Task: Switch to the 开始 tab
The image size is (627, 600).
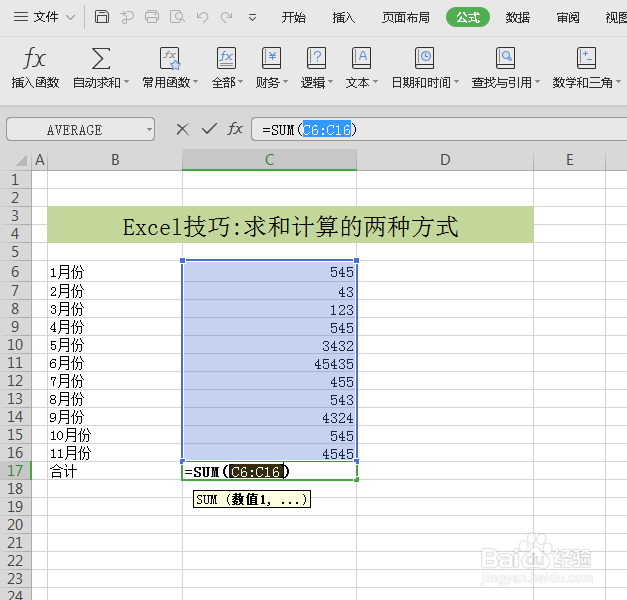Action: tap(293, 18)
